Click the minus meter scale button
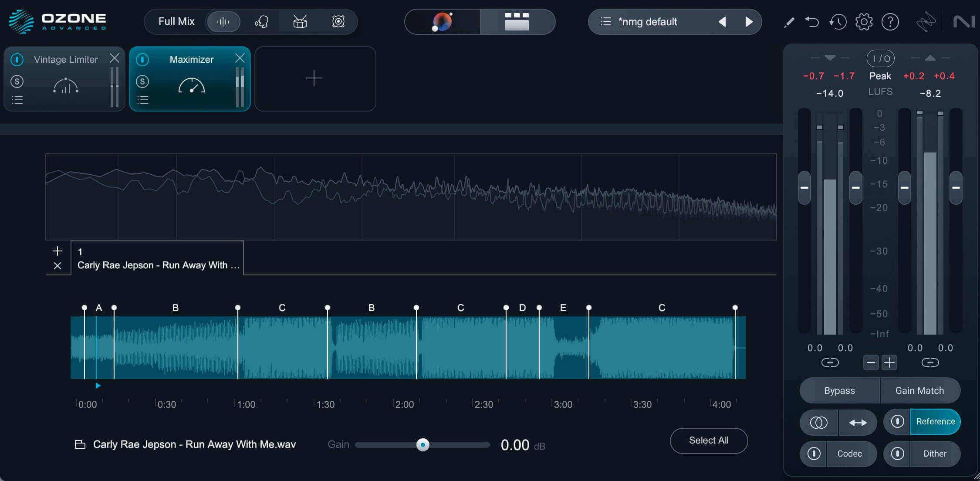980x481 pixels. 871,362
